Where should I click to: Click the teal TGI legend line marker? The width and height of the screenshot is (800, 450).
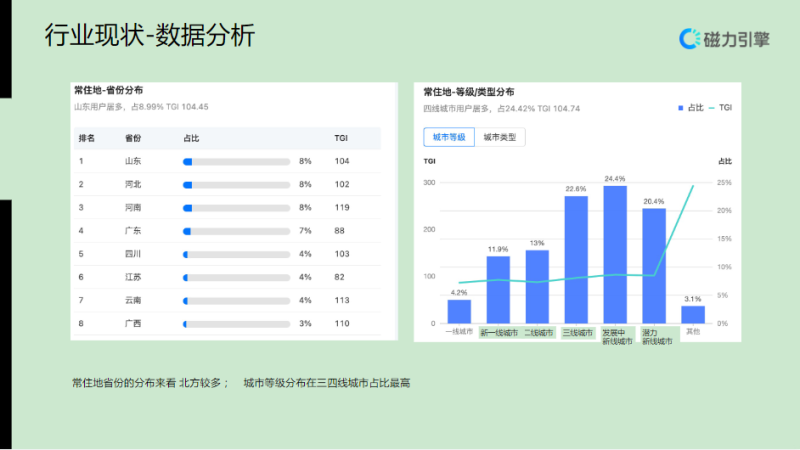[x=711, y=107]
